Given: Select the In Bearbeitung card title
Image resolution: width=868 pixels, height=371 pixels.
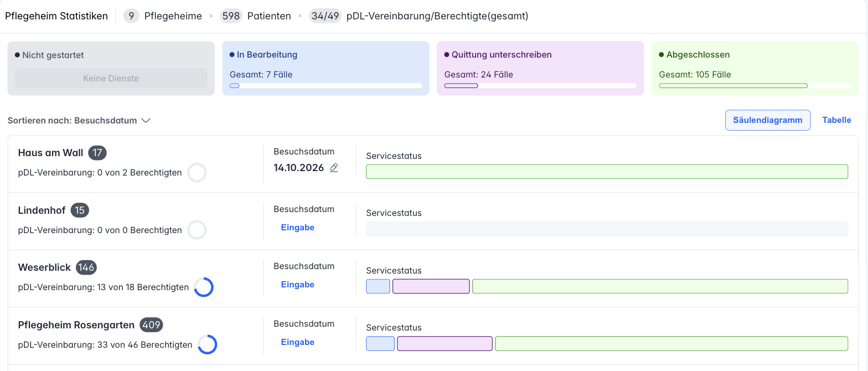Looking at the screenshot, I should click(267, 55).
